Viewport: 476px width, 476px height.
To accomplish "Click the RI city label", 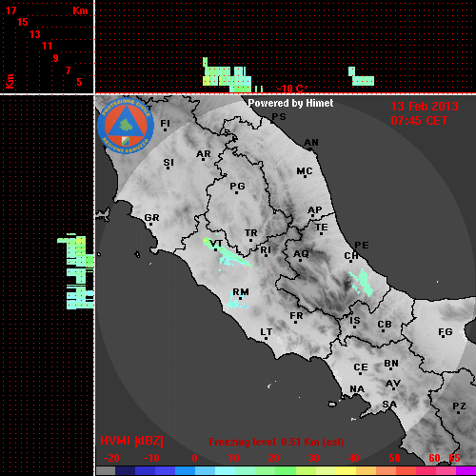I will point(266,250).
